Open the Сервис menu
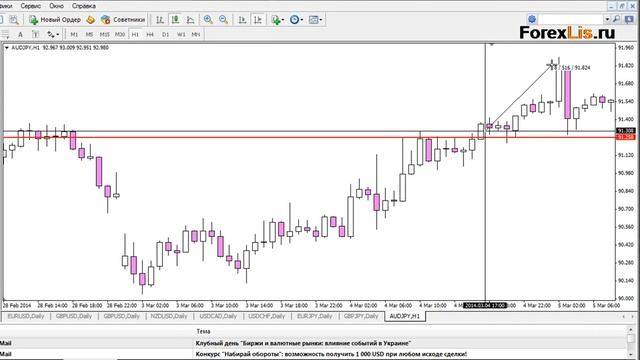The width and height of the screenshot is (640, 360). click(x=31, y=6)
